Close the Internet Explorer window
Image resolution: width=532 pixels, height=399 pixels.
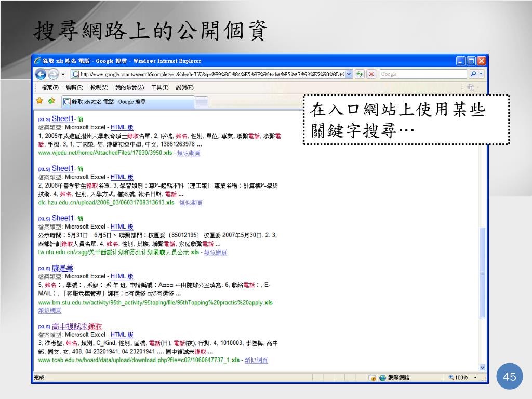pyautogui.click(x=482, y=61)
